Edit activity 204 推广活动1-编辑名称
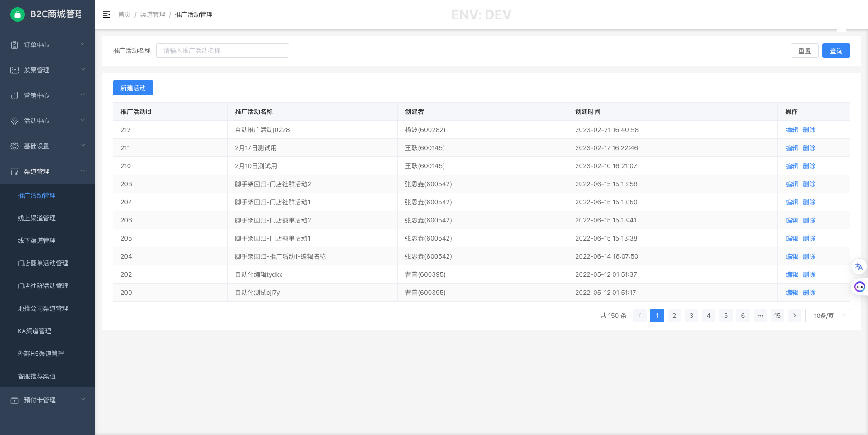This screenshot has height=435, width=868. point(792,256)
